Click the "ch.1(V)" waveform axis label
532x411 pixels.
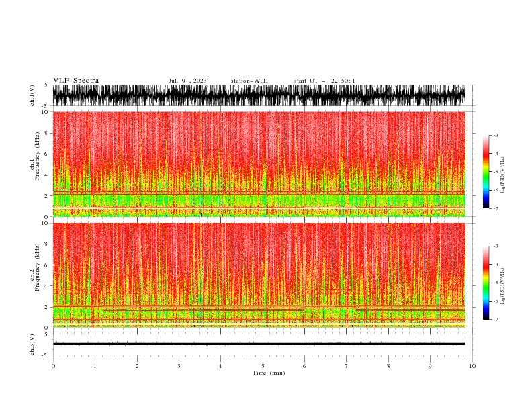pyautogui.click(x=32, y=95)
